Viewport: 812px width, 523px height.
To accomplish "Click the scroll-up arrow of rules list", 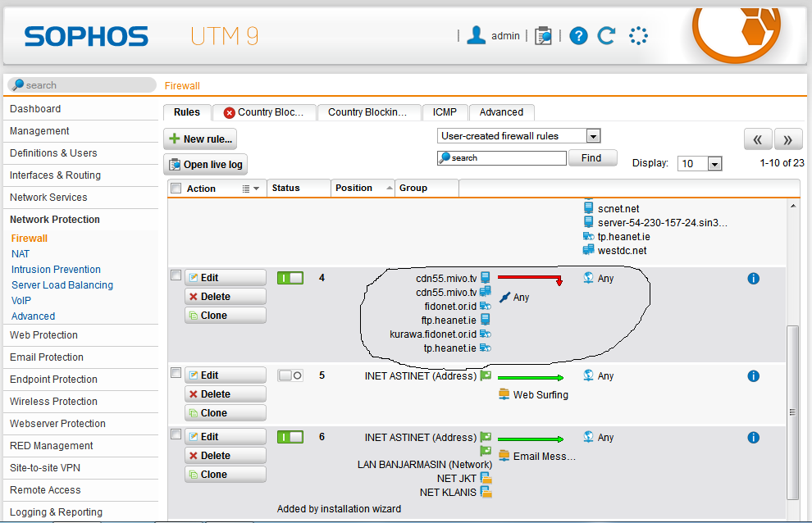I will (x=793, y=206).
